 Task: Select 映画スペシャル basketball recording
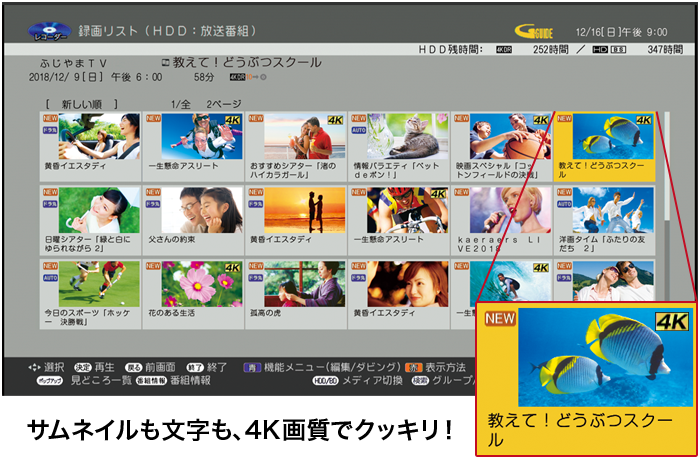coord(502,147)
